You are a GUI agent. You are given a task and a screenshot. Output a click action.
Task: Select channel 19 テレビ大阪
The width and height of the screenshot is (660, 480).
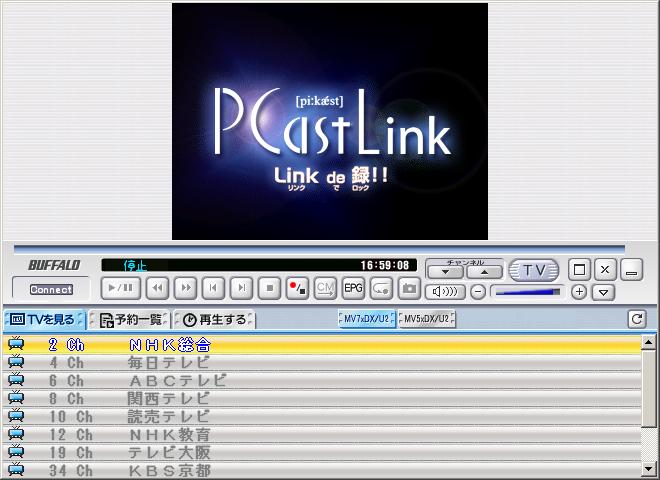pyautogui.click(x=322, y=453)
